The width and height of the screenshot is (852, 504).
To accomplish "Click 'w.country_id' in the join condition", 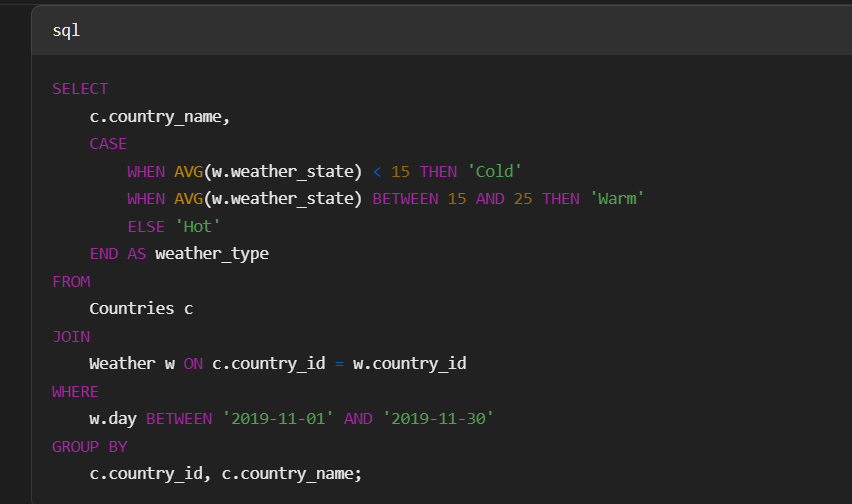I will [410, 364].
